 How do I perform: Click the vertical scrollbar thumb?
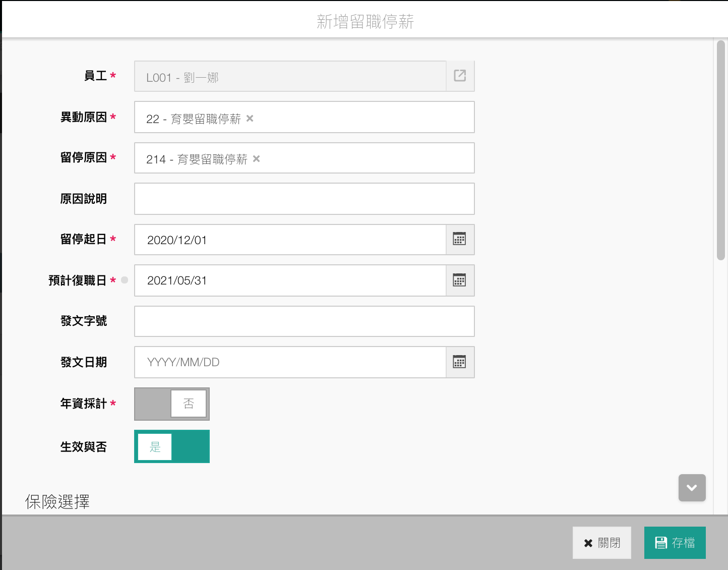point(721,151)
